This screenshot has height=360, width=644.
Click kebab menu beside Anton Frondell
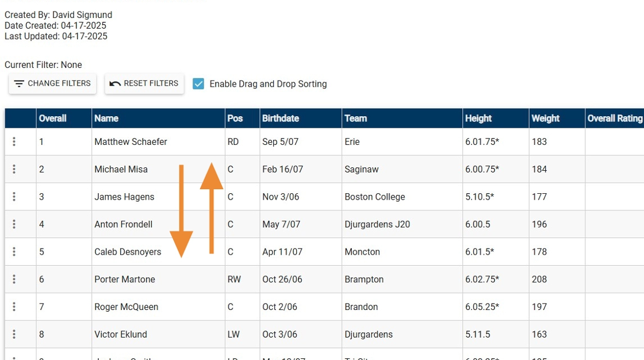pos(14,224)
